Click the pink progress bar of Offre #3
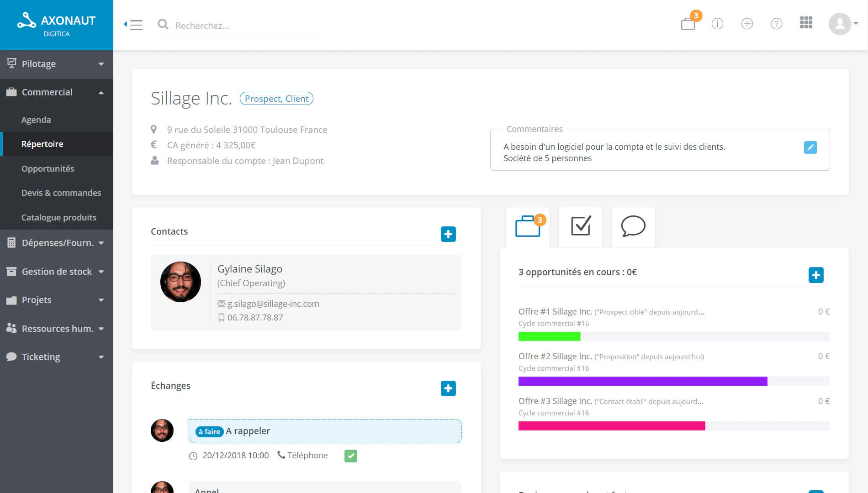This screenshot has height=493, width=868. (612, 426)
